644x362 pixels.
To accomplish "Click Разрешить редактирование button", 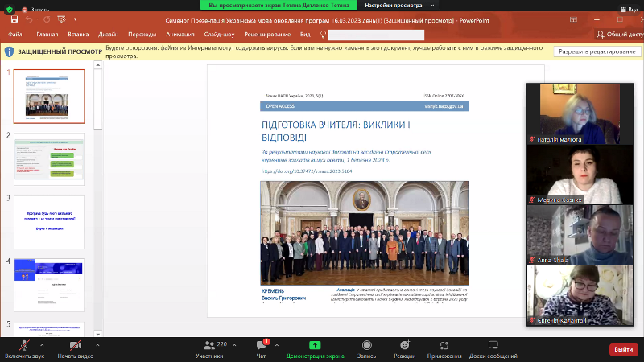I will click(x=595, y=51).
